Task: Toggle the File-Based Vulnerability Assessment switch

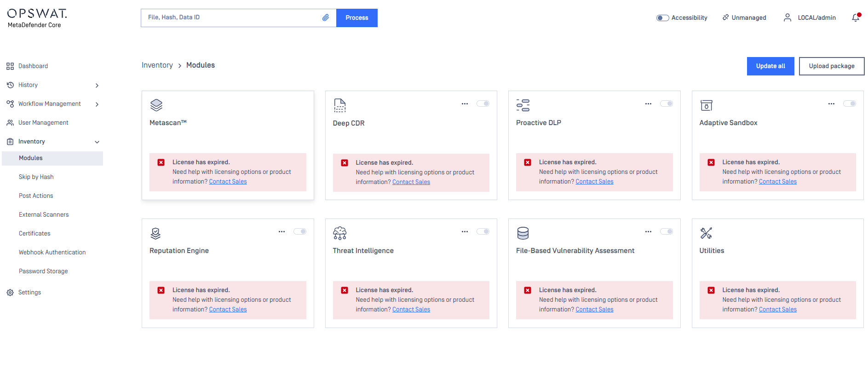Action: pos(667,231)
